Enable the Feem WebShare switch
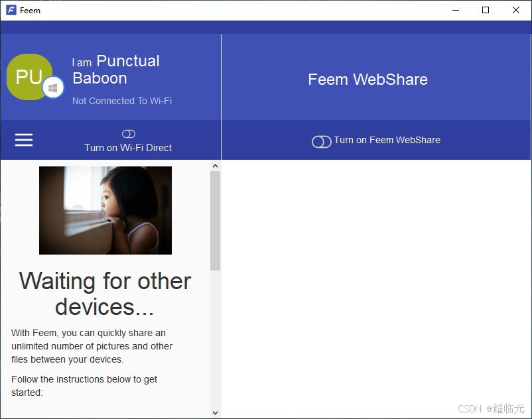Screen dimensions: 532x419 tap(321, 142)
